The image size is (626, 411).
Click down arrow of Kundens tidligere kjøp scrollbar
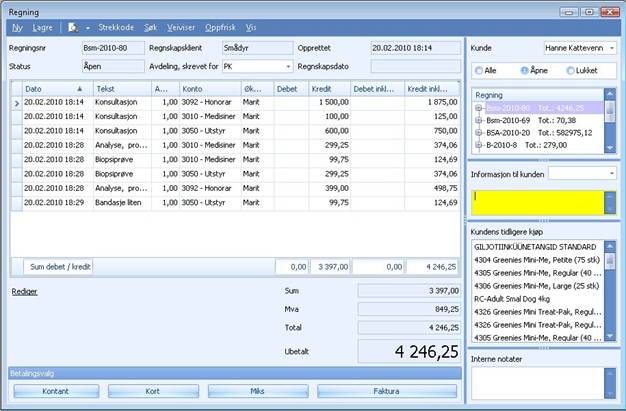pyautogui.click(x=610, y=336)
